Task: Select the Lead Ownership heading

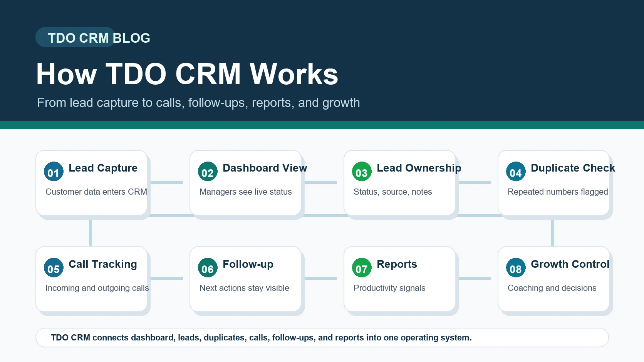Action: point(419,168)
